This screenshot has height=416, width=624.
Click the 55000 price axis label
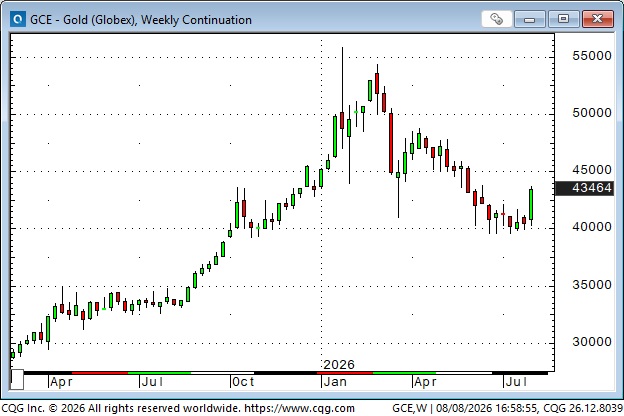tap(592, 56)
